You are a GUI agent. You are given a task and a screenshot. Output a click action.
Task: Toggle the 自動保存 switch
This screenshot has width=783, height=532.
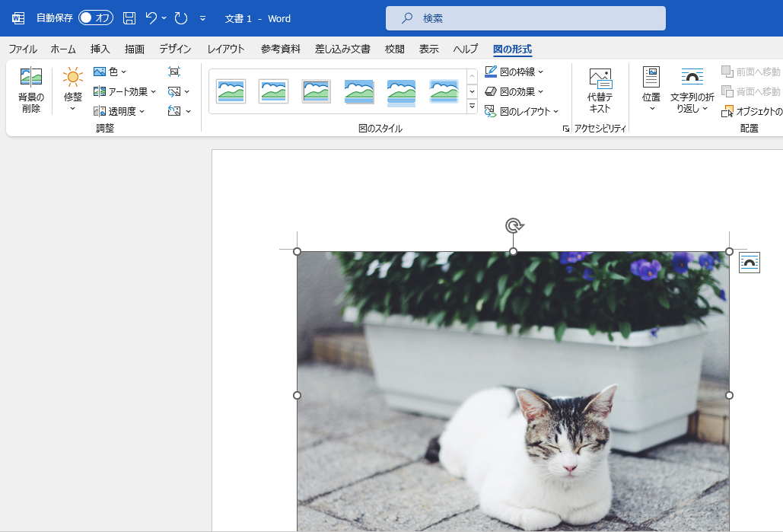tap(96, 18)
